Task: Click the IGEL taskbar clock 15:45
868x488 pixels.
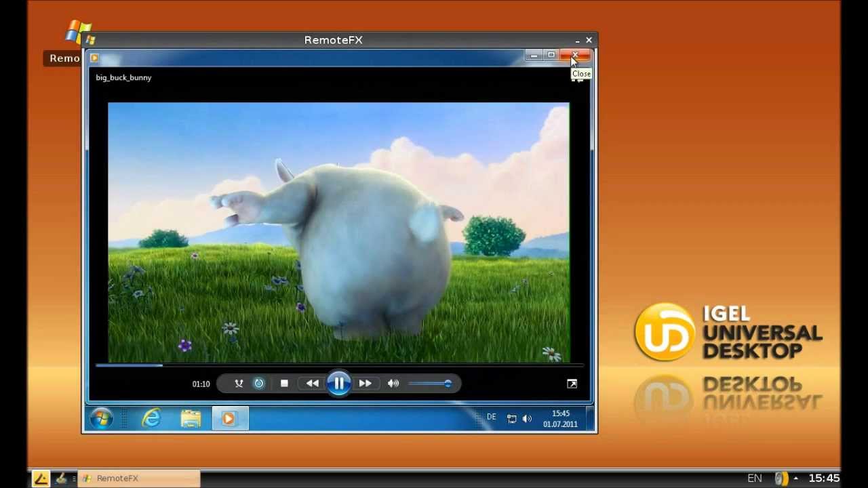Action: 824,479
